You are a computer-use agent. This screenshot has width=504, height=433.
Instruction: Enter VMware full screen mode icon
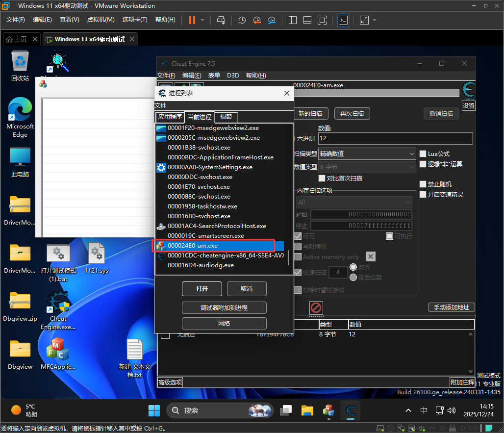click(322, 20)
